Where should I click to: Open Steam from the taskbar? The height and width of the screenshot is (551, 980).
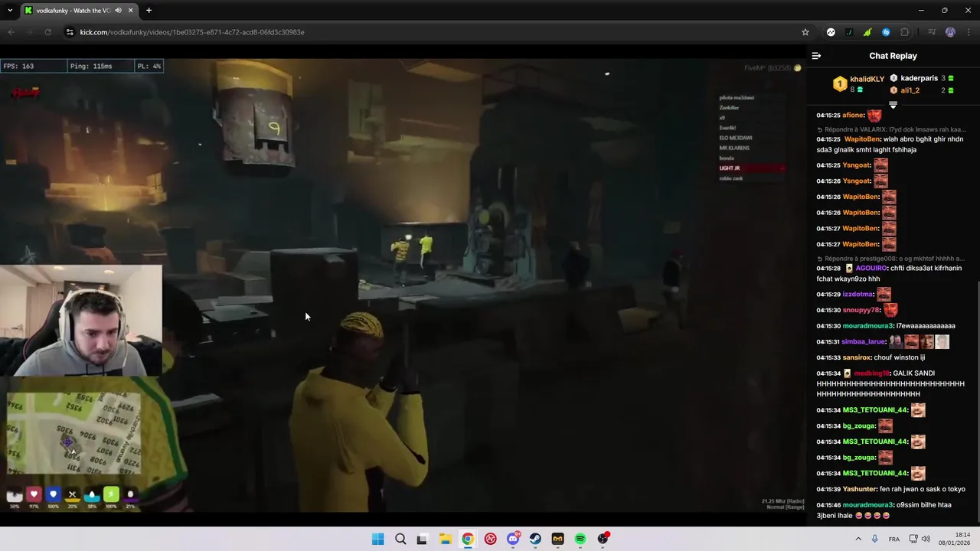[x=535, y=539]
